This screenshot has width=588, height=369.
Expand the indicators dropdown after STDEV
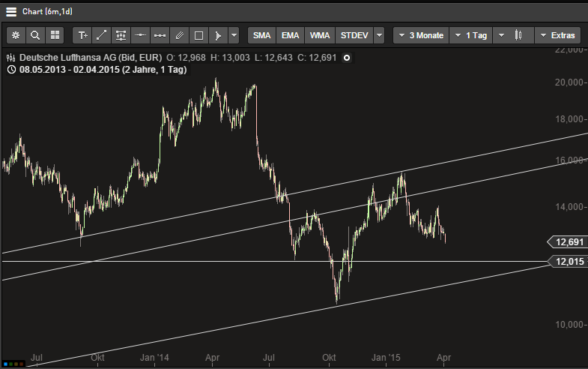pyautogui.click(x=379, y=35)
